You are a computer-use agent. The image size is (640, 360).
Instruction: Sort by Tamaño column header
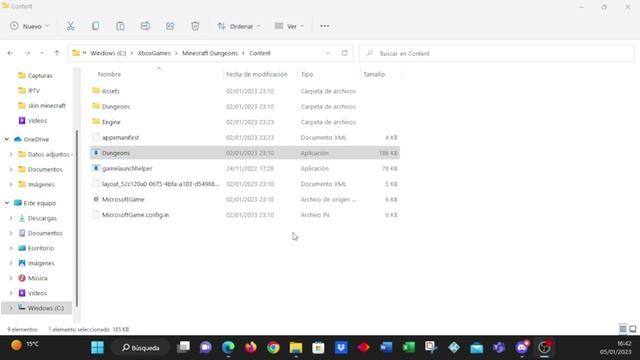coord(374,74)
